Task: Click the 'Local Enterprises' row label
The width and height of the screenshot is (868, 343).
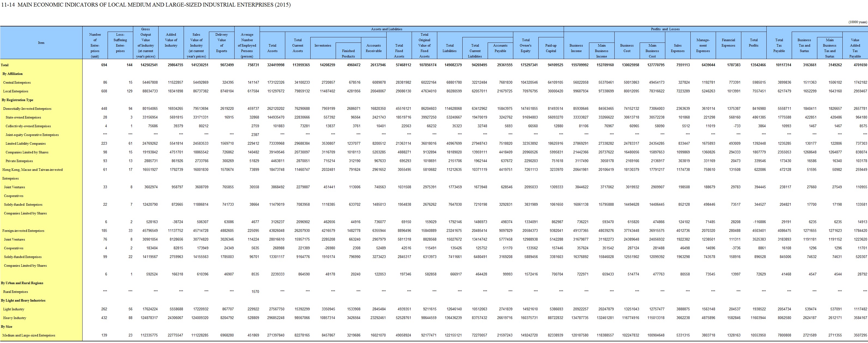Action: (16, 91)
